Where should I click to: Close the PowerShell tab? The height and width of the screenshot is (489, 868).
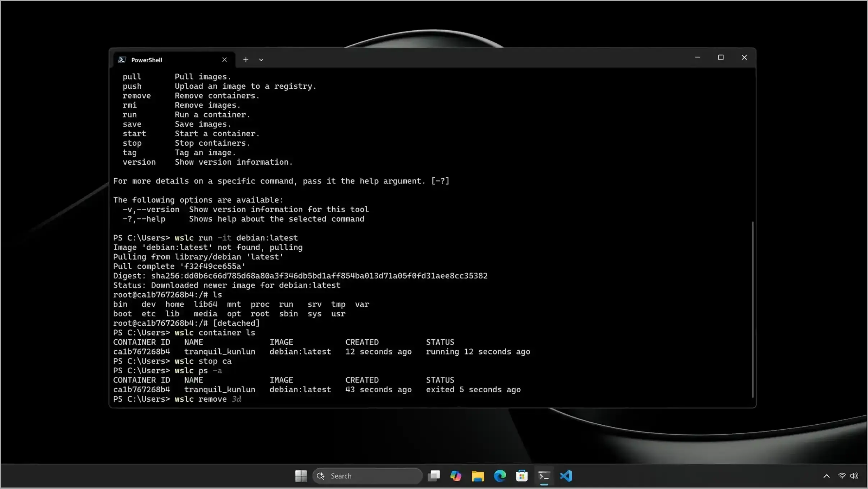(224, 60)
